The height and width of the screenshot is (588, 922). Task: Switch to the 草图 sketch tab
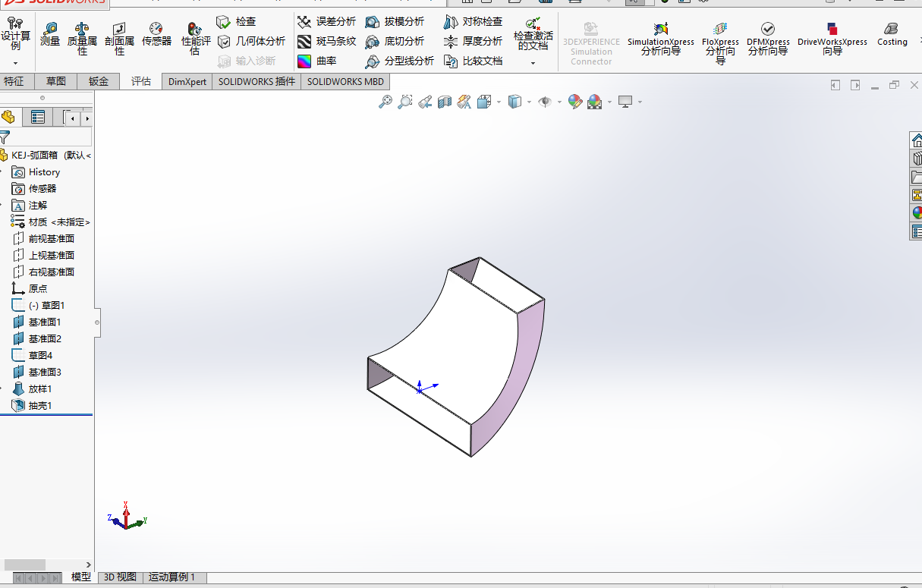tap(56, 81)
